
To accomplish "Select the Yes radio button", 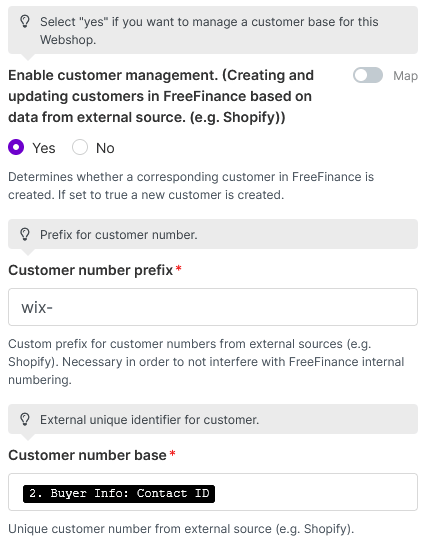I will tap(16, 147).
